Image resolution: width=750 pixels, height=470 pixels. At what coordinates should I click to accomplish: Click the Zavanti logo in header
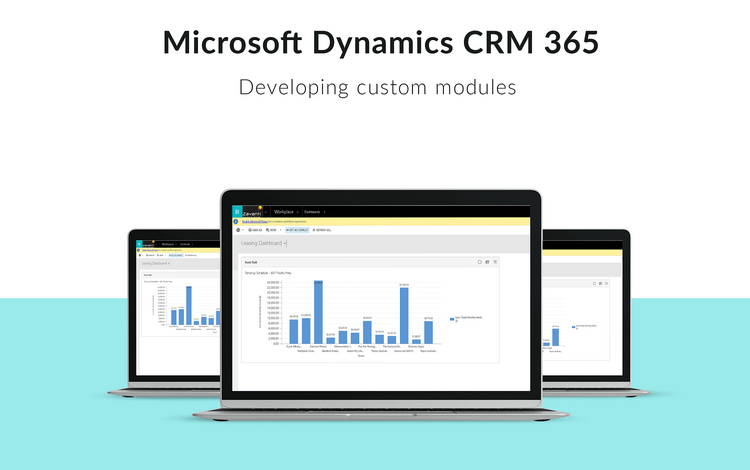[250, 212]
